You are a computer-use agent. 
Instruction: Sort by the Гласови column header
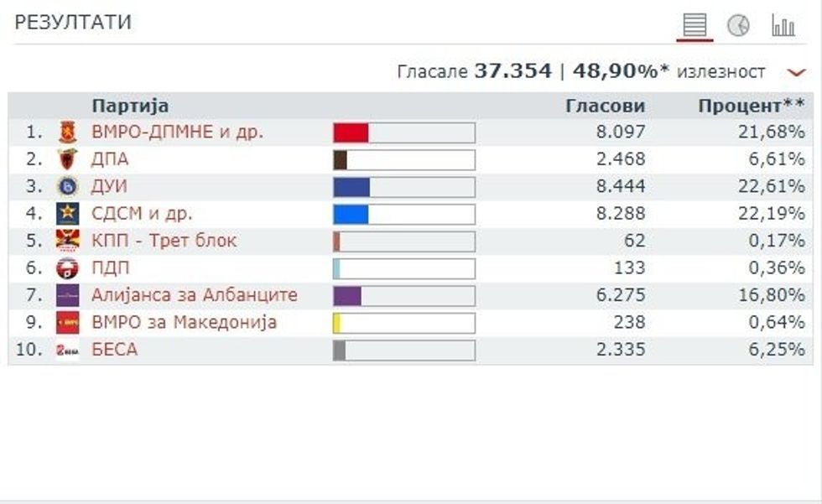click(606, 105)
